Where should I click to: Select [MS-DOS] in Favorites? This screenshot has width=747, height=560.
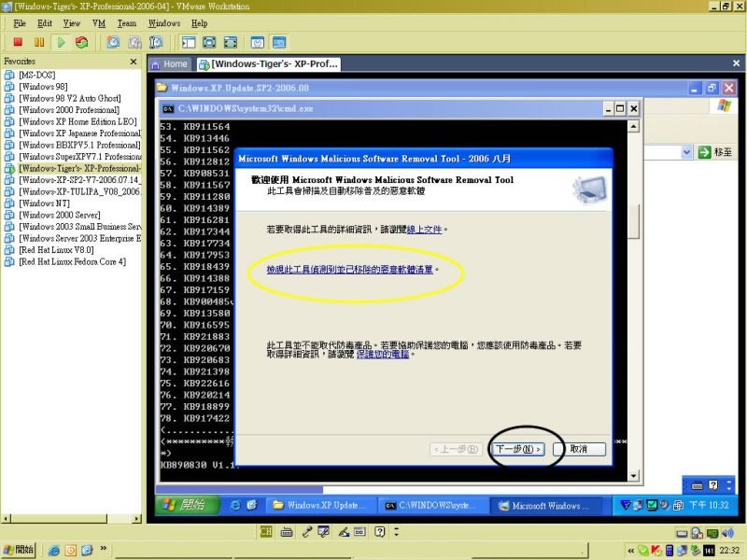coord(36,75)
